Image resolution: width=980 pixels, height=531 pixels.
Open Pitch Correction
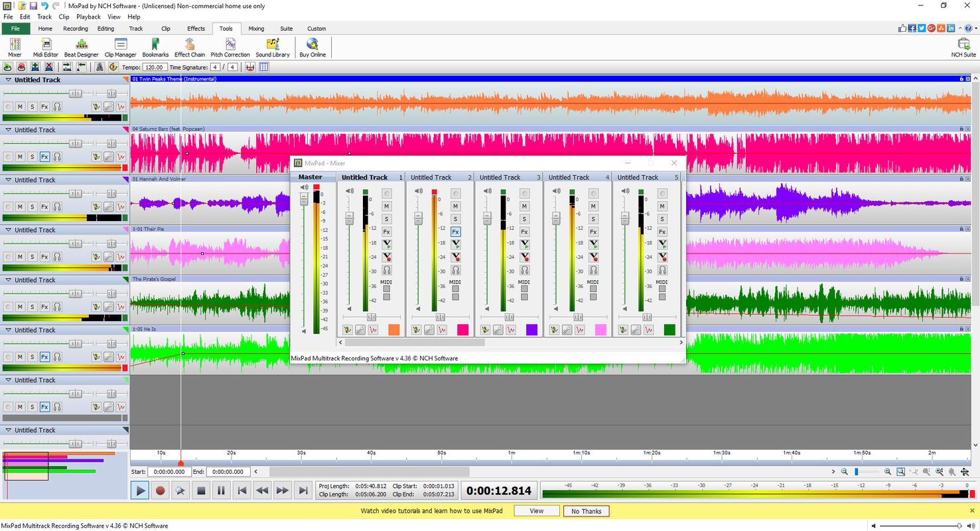click(x=230, y=48)
